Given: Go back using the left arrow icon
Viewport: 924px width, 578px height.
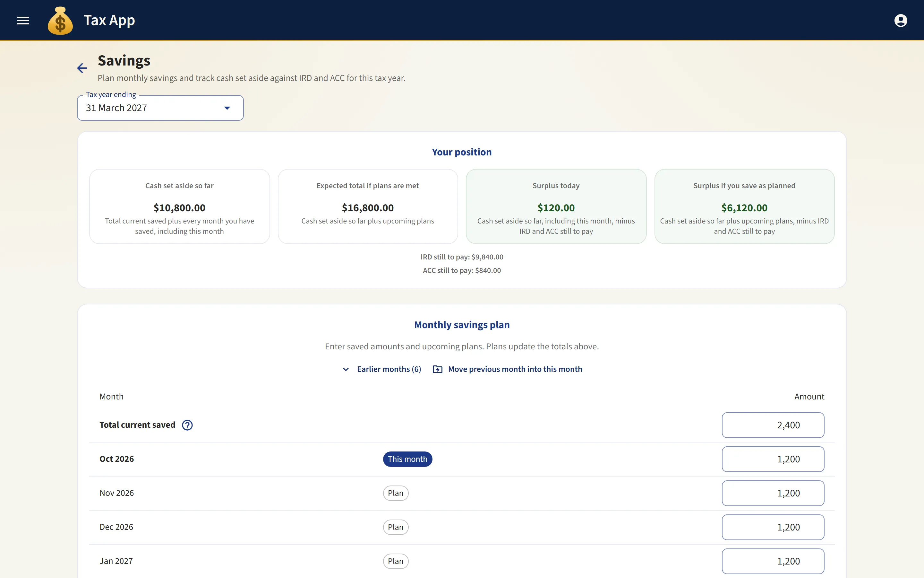Looking at the screenshot, I should pyautogui.click(x=82, y=68).
